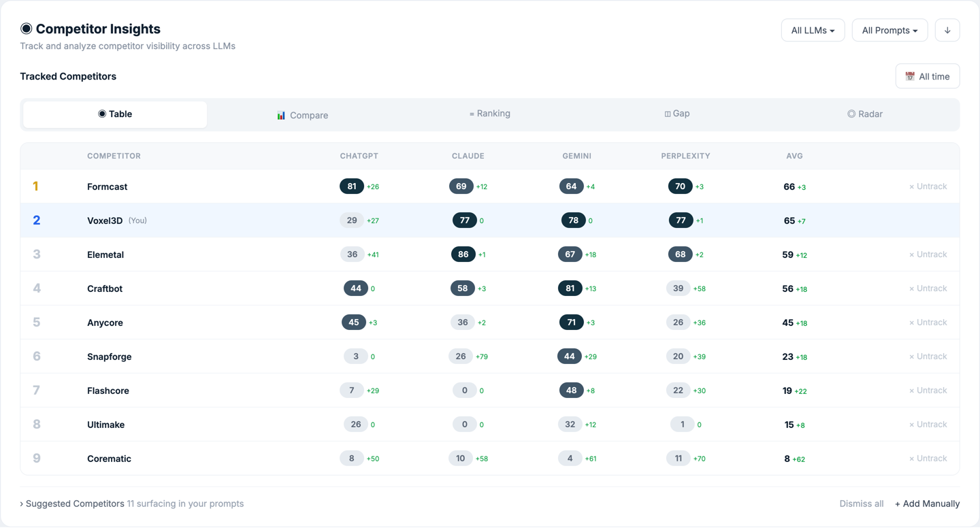Click rank number 1 for Formcast

[x=35, y=186]
